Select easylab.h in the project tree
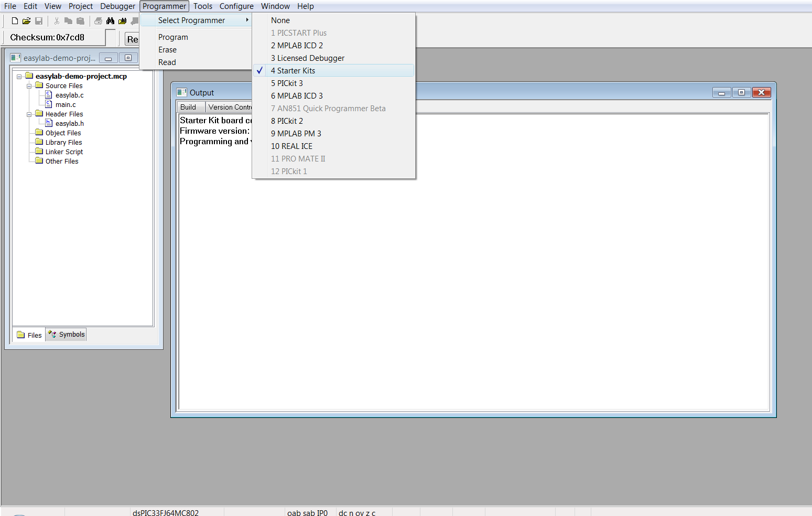 70,124
